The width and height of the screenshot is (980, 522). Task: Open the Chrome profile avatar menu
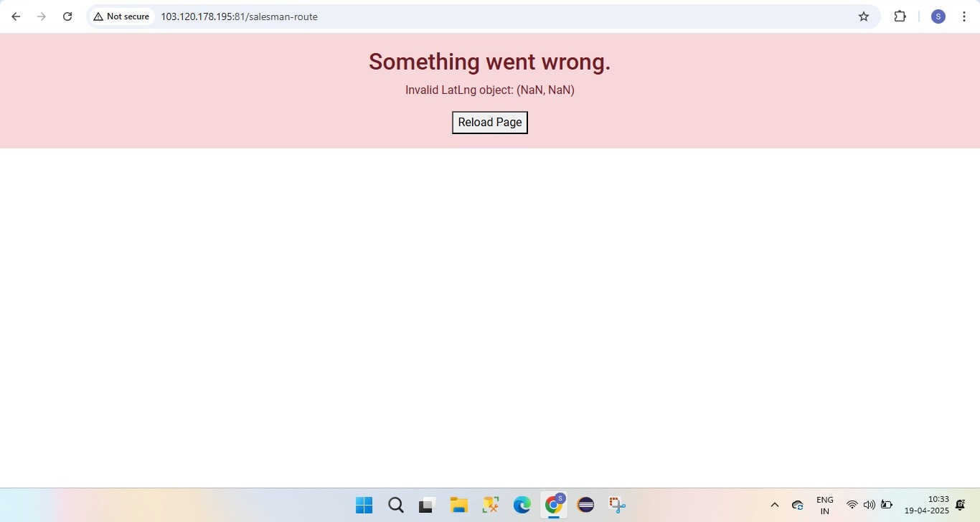tap(938, 16)
